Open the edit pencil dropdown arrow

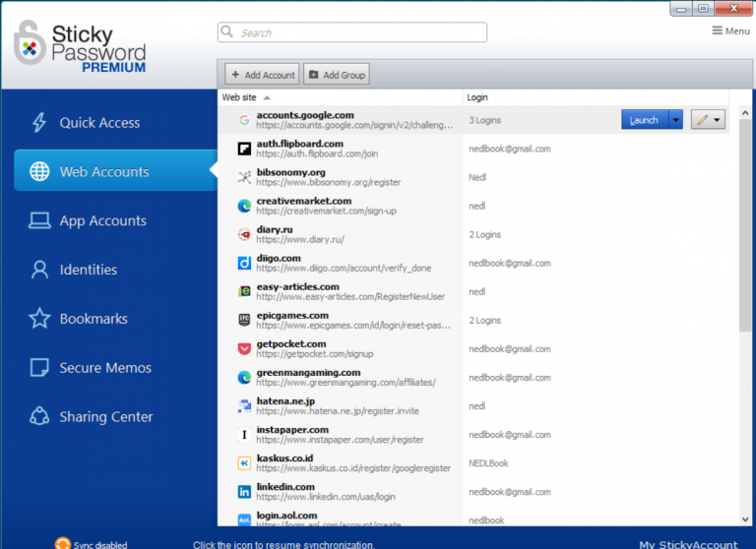tap(717, 119)
